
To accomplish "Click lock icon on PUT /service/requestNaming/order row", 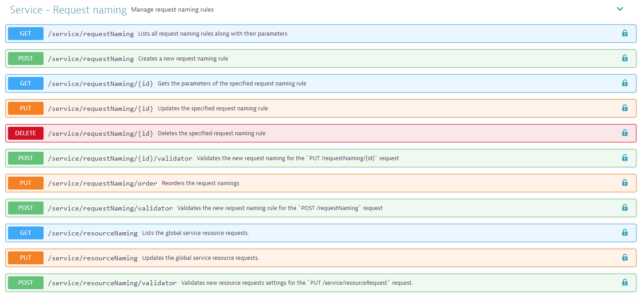I will pyautogui.click(x=624, y=183).
